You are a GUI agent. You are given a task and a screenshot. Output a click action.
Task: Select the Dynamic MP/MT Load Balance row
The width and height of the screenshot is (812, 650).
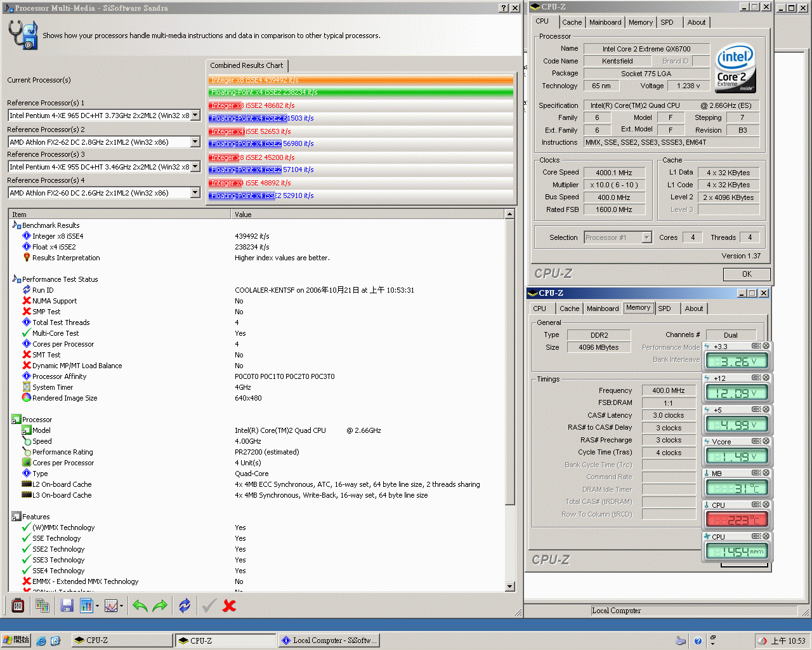[x=256, y=366]
